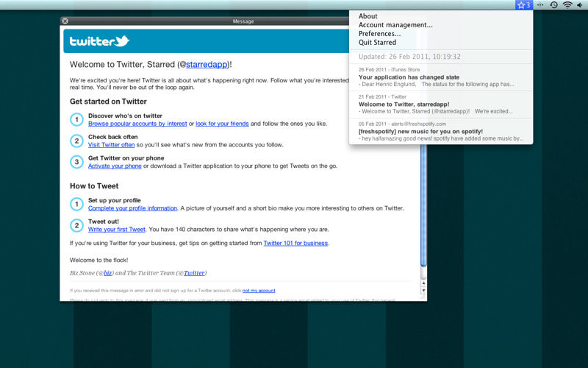Open Preferences… from the menu
The image size is (588, 368).
[x=379, y=33]
